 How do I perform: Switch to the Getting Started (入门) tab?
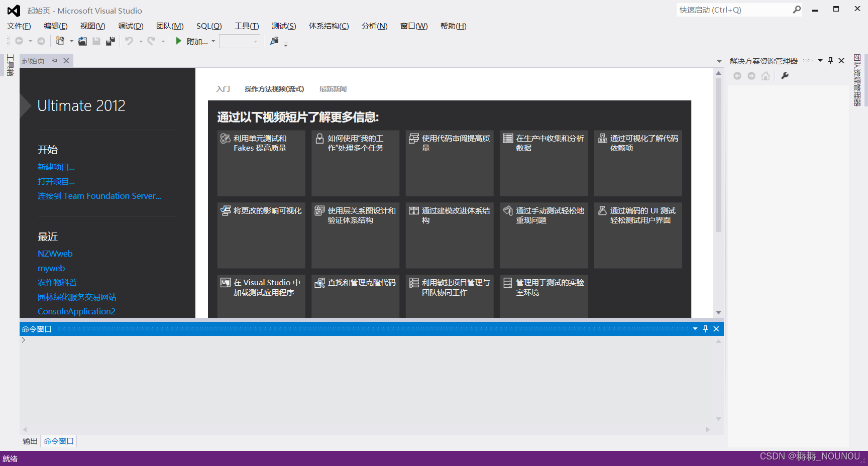pyautogui.click(x=223, y=89)
